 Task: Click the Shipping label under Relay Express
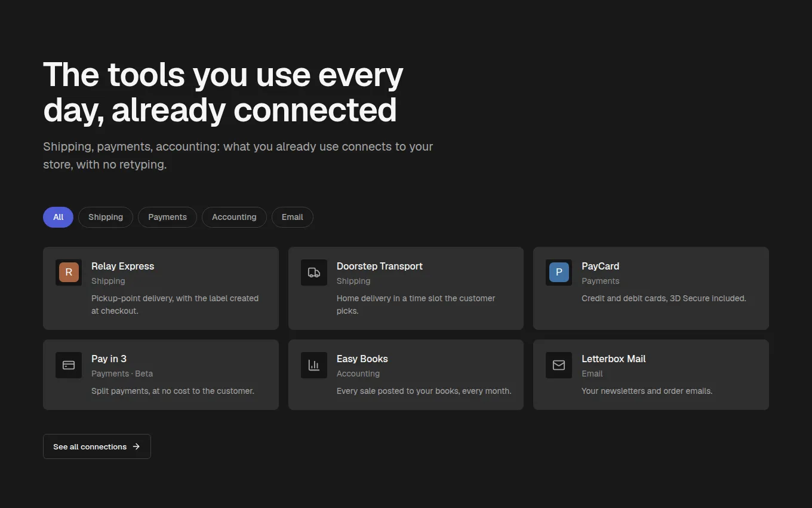(108, 281)
